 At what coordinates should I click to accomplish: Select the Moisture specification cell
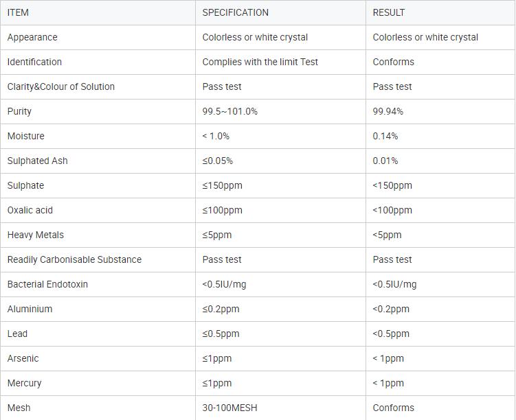281,136
